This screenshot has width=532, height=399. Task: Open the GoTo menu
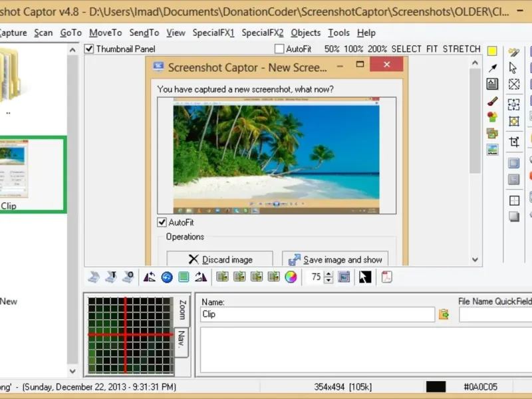tap(71, 33)
